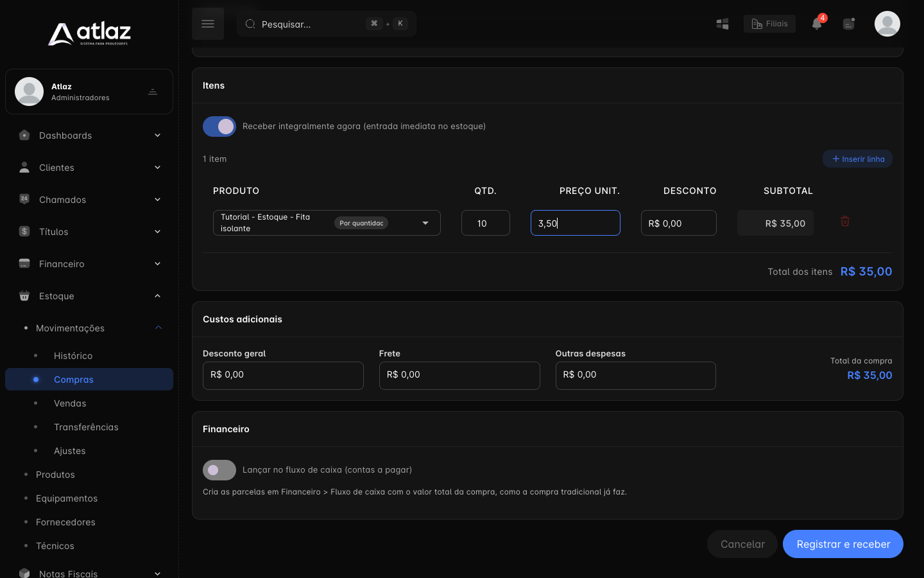Collapse the Movimentações submenu chevron
Viewport: 924px width, 578px height.
(x=158, y=328)
